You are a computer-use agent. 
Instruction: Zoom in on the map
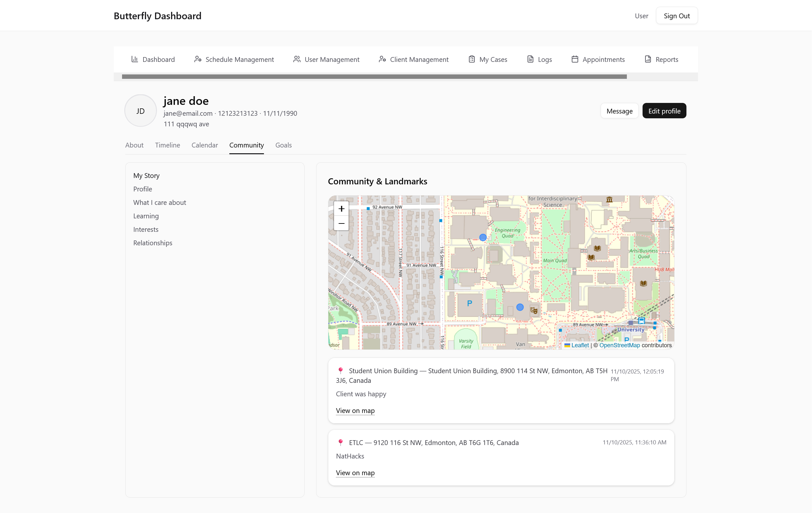pos(341,209)
